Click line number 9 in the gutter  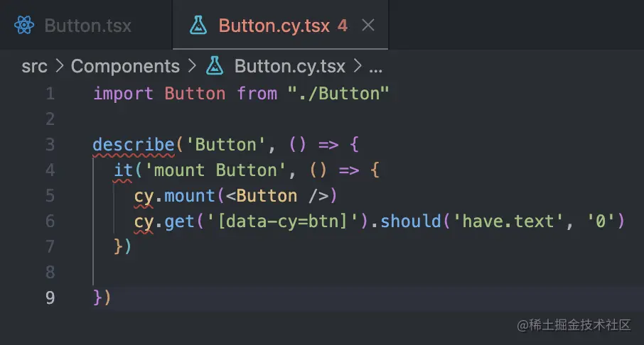(50, 297)
